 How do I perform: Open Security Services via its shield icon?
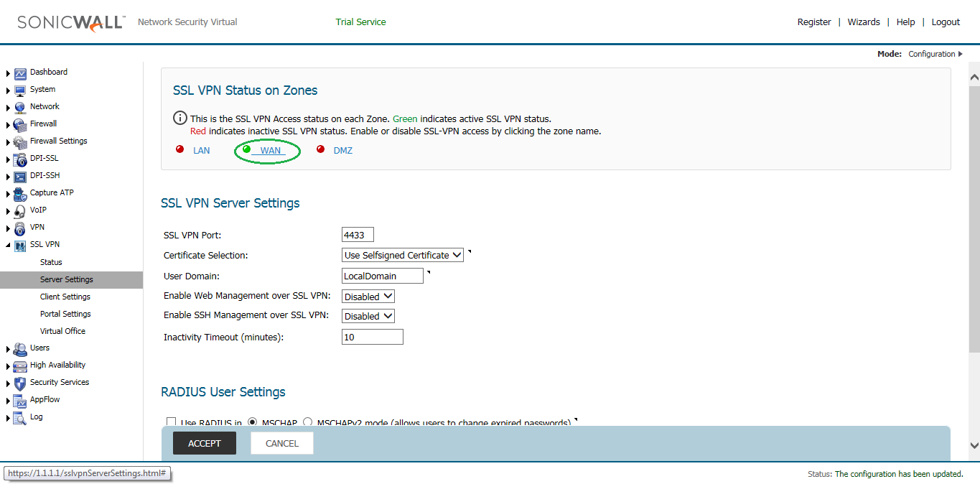coord(19,381)
